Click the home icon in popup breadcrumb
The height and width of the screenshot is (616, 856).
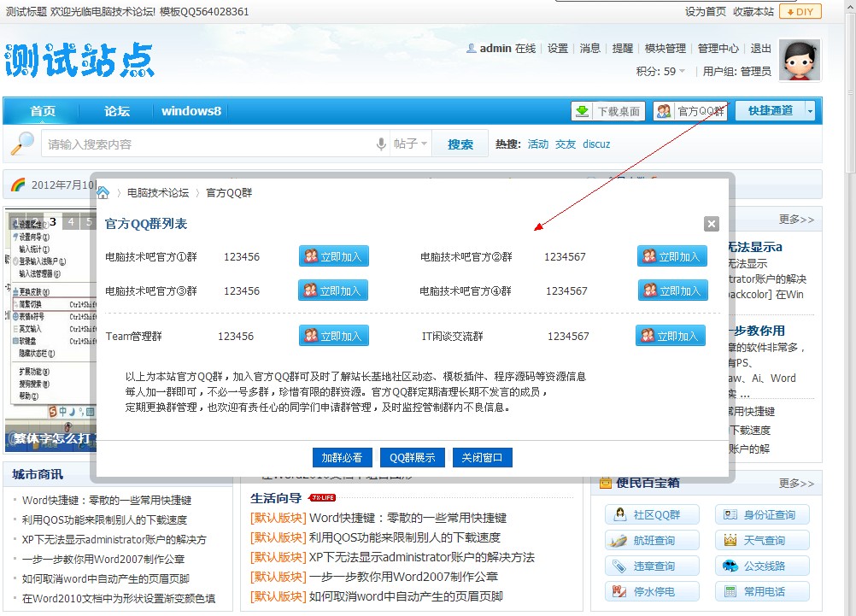pyautogui.click(x=103, y=193)
